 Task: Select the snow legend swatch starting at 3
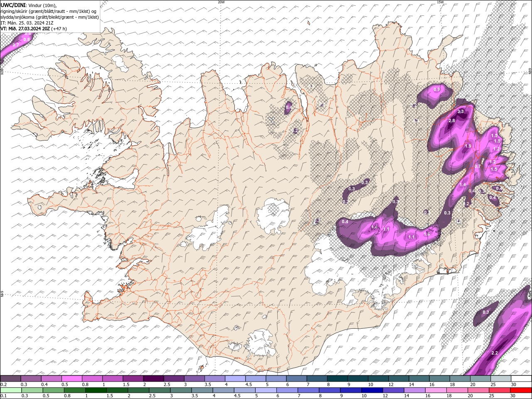[194, 378]
